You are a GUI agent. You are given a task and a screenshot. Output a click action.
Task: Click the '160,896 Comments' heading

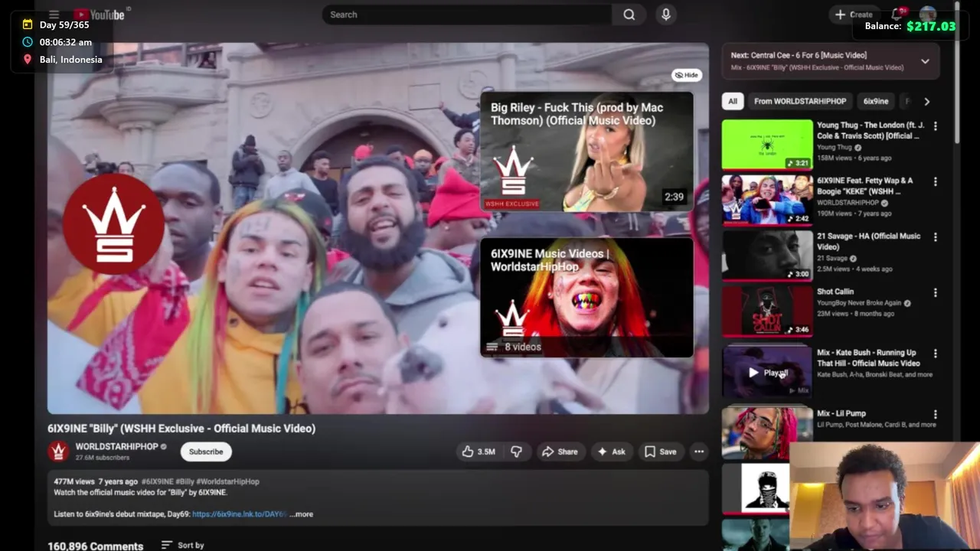[95, 546]
